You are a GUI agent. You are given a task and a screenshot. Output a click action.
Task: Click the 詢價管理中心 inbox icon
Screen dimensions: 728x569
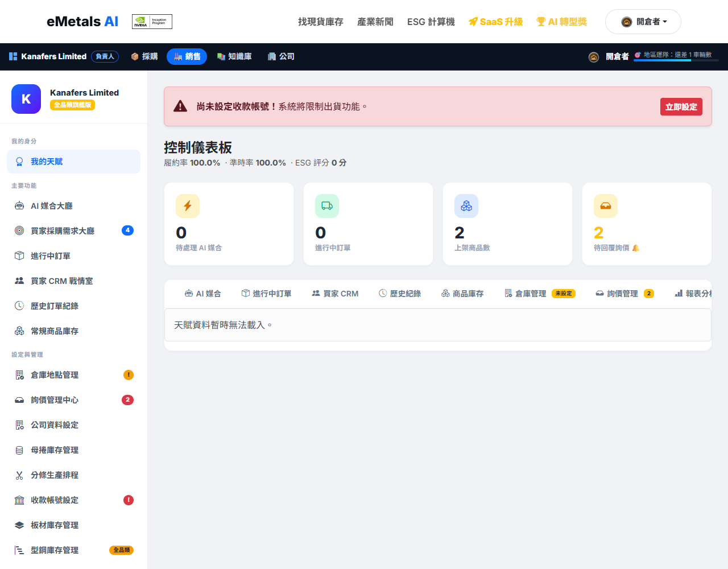[19, 400]
